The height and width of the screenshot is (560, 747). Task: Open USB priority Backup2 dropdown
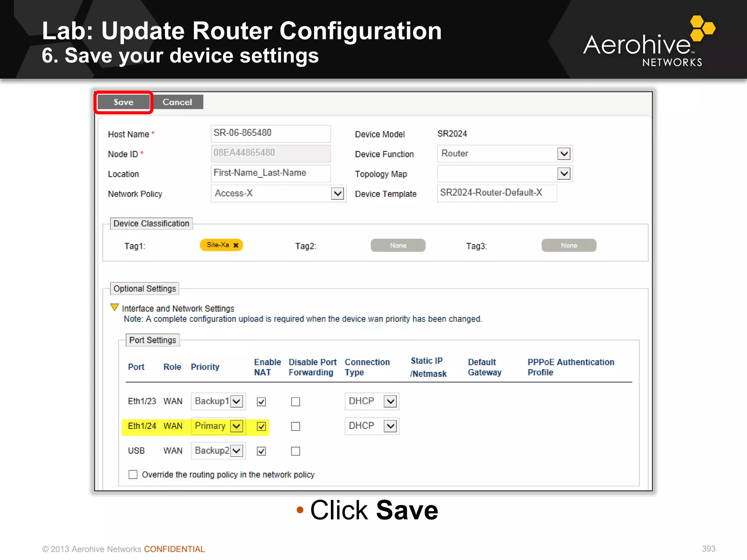[218, 451]
